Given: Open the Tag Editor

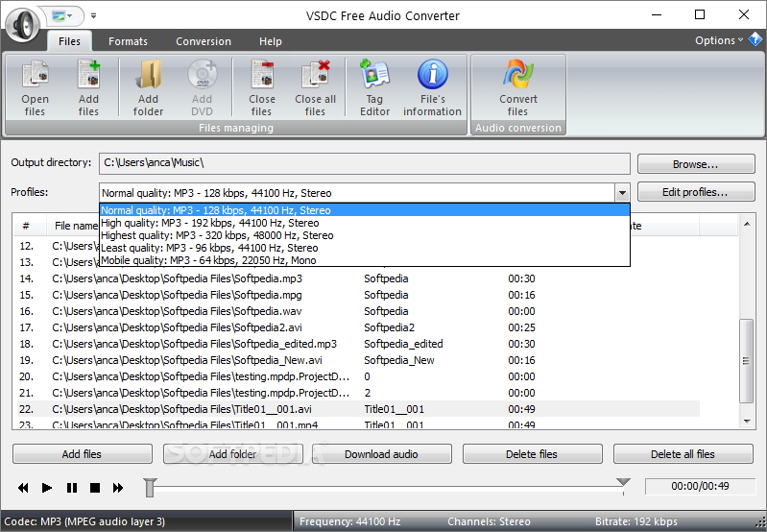Looking at the screenshot, I should (374, 88).
